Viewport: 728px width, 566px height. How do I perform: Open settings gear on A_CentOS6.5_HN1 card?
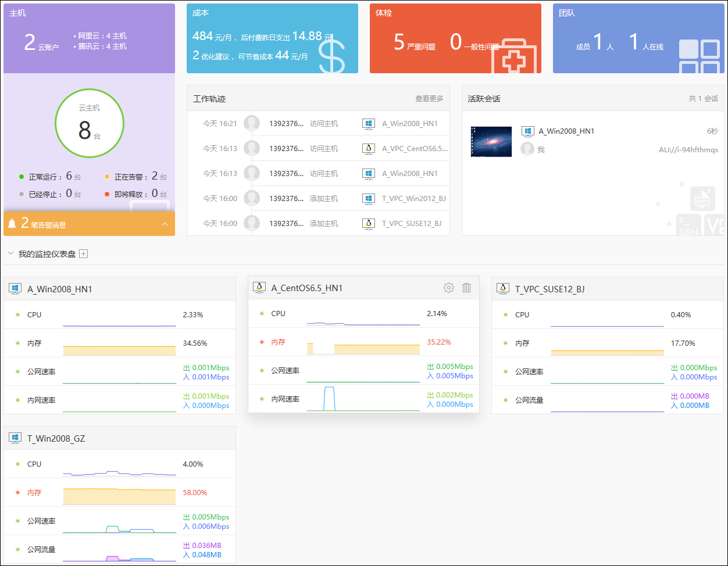tap(448, 288)
